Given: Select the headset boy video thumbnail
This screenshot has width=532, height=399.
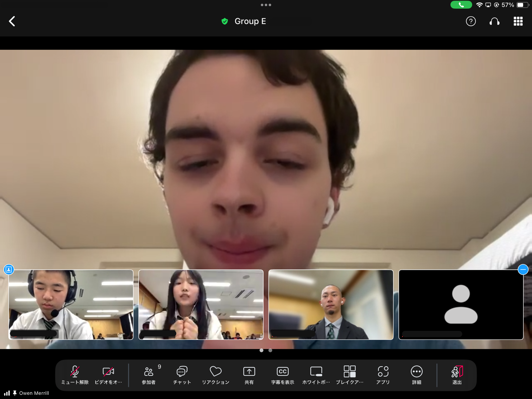Looking at the screenshot, I should click(x=71, y=304).
